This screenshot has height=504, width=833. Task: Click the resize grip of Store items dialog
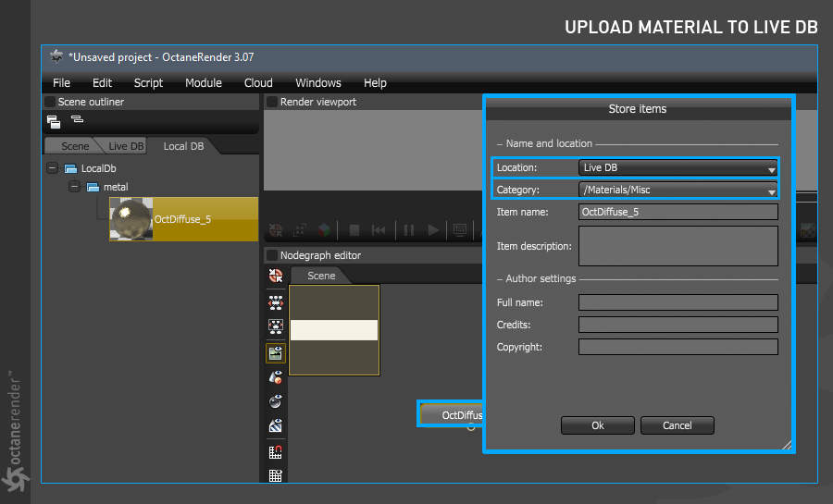(x=786, y=445)
